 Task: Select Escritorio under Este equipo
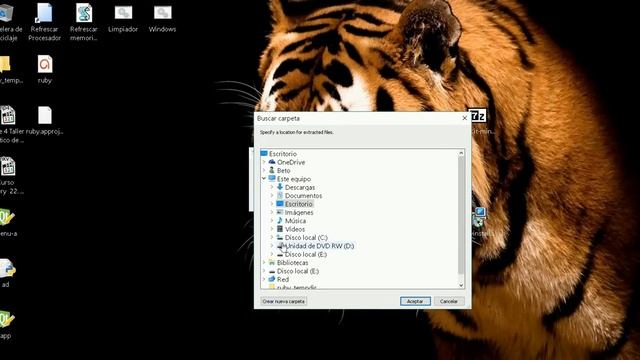299,204
